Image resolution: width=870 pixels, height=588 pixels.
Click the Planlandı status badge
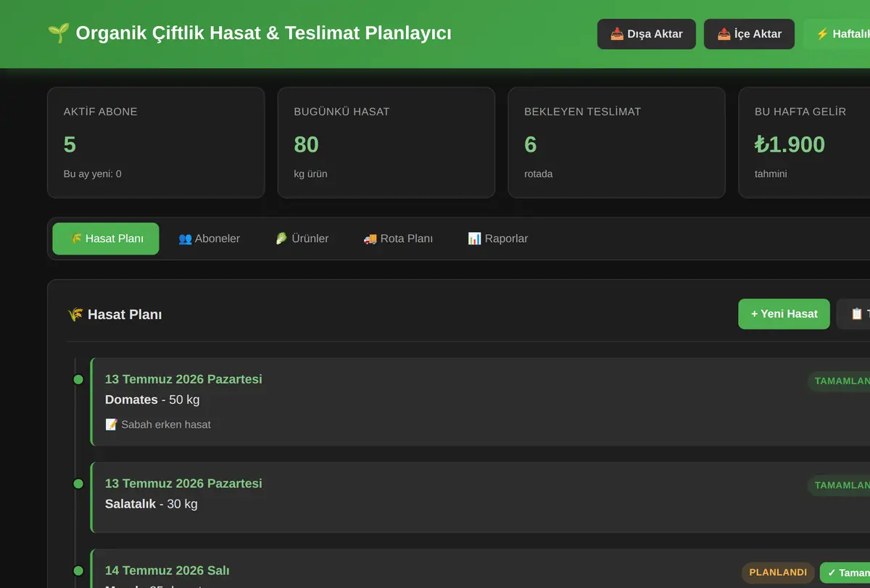click(778, 573)
